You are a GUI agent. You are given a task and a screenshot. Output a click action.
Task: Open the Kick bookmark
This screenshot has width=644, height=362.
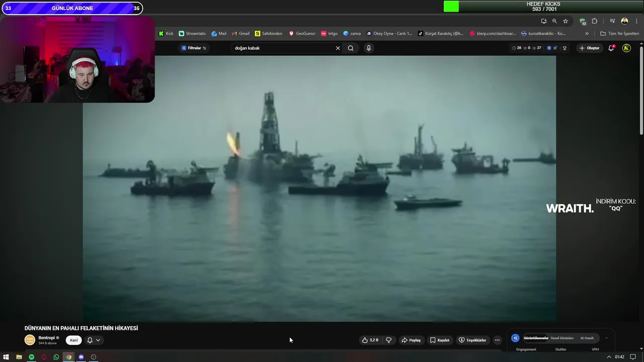166,34
